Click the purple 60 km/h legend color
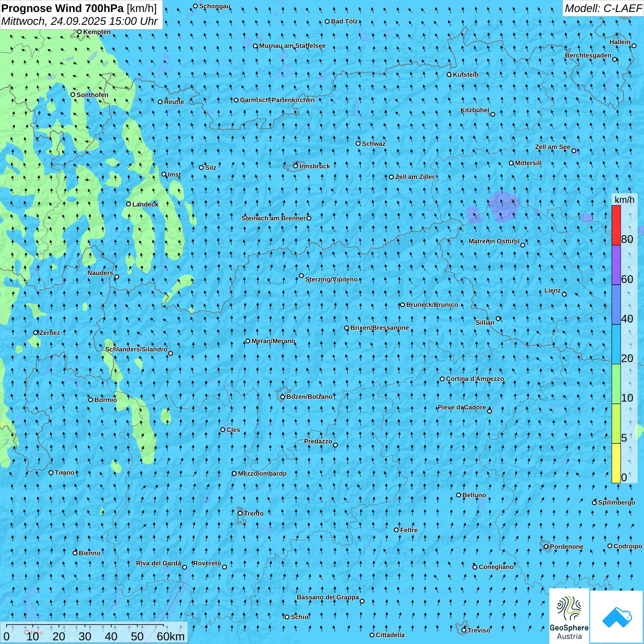 616,265
